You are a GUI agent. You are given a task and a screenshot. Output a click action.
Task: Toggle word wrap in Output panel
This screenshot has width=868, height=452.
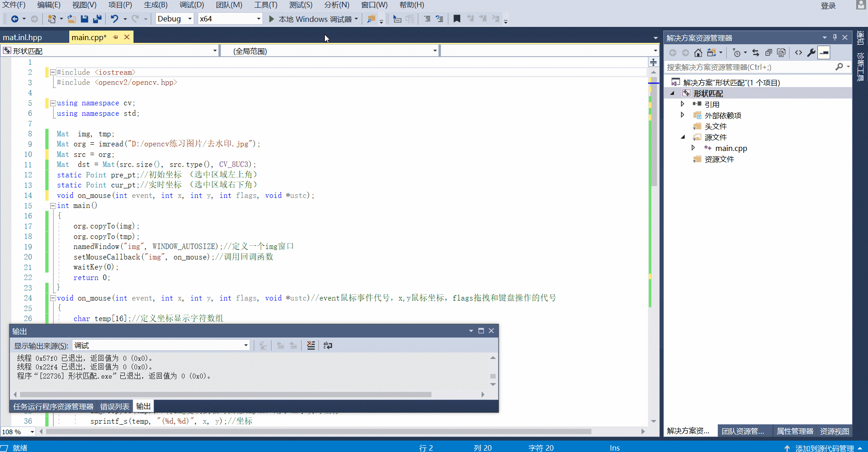click(x=328, y=345)
